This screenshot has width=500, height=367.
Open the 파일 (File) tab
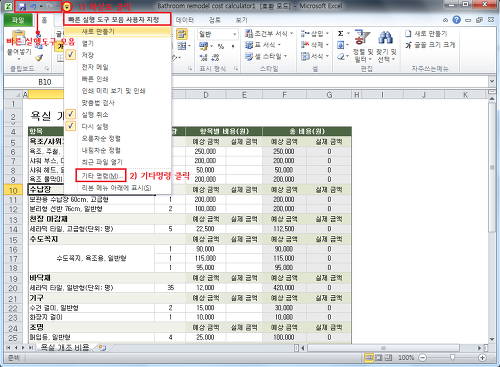point(18,20)
